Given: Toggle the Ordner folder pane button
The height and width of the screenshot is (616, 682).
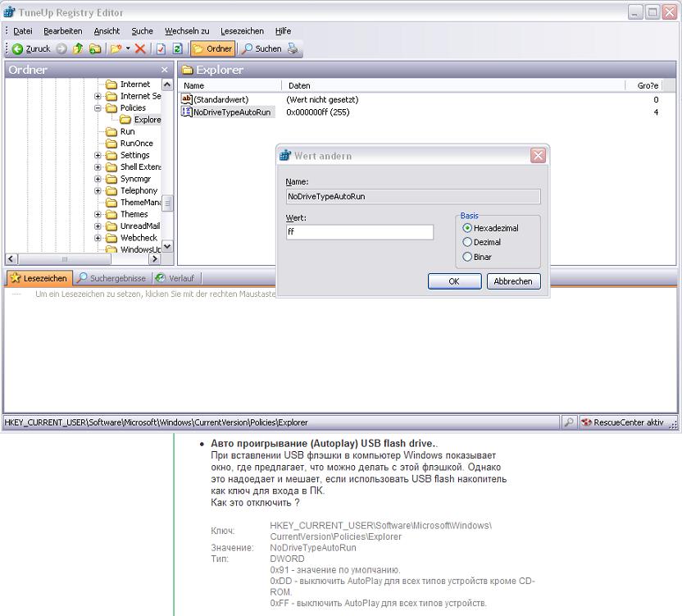Looking at the screenshot, I should [x=212, y=48].
